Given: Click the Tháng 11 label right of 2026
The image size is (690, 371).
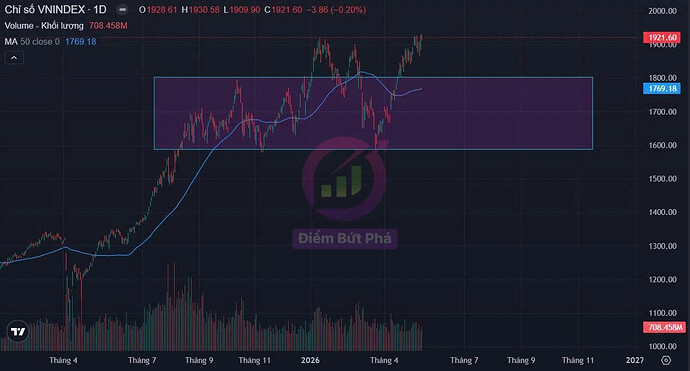Looking at the screenshot, I should (x=578, y=360).
